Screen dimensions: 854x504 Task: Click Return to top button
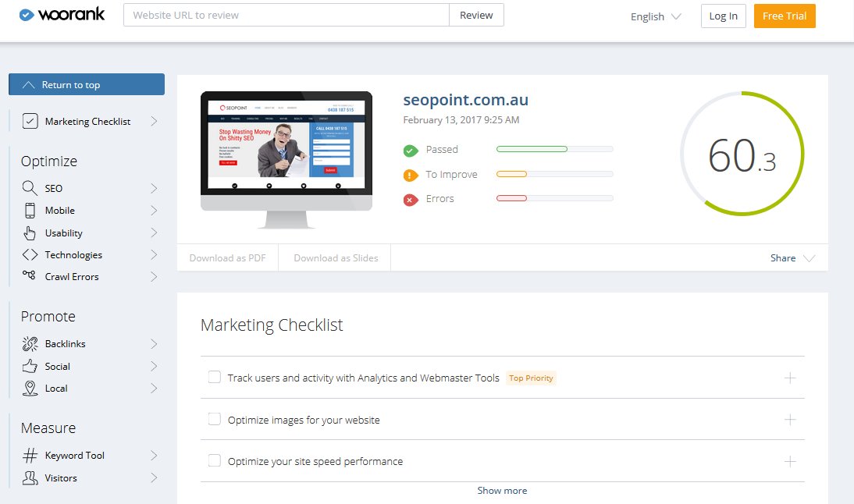tap(87, 84)
